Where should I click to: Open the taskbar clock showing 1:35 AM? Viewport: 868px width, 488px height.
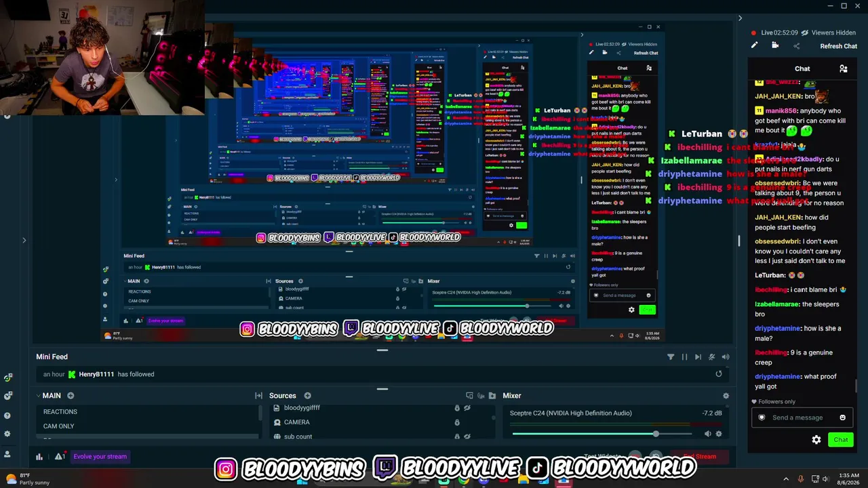pos(849,479)
